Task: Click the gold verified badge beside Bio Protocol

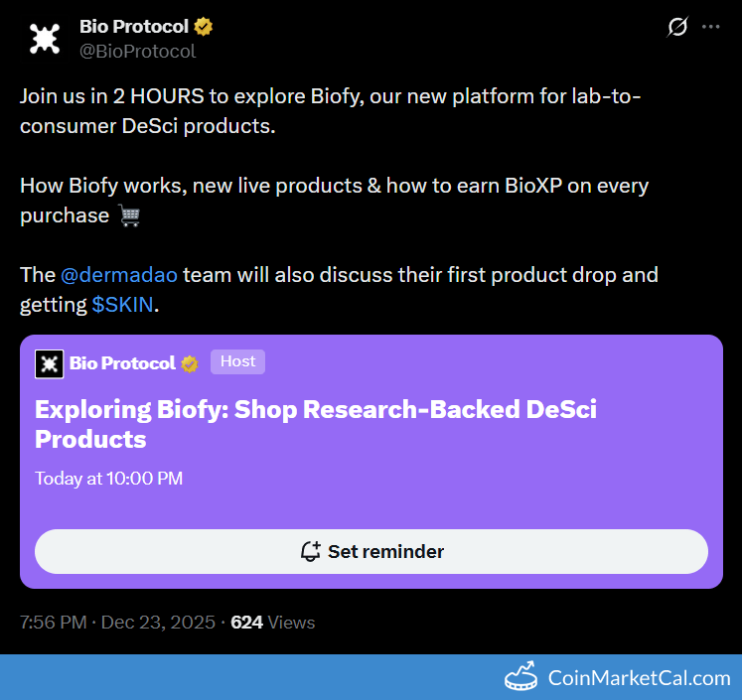Action: [204, 27]
